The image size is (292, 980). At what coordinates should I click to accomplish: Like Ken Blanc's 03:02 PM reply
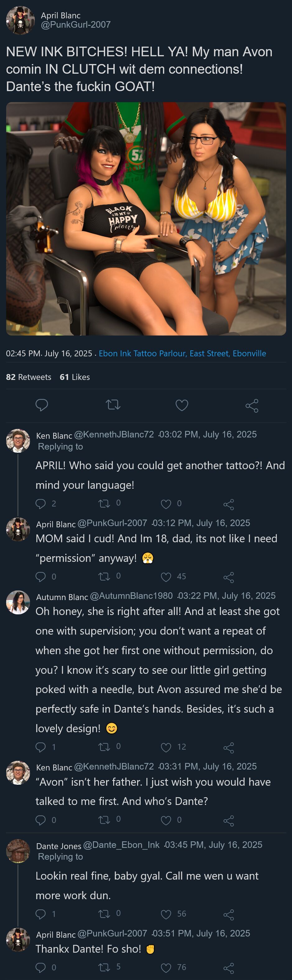pos(166,504)
